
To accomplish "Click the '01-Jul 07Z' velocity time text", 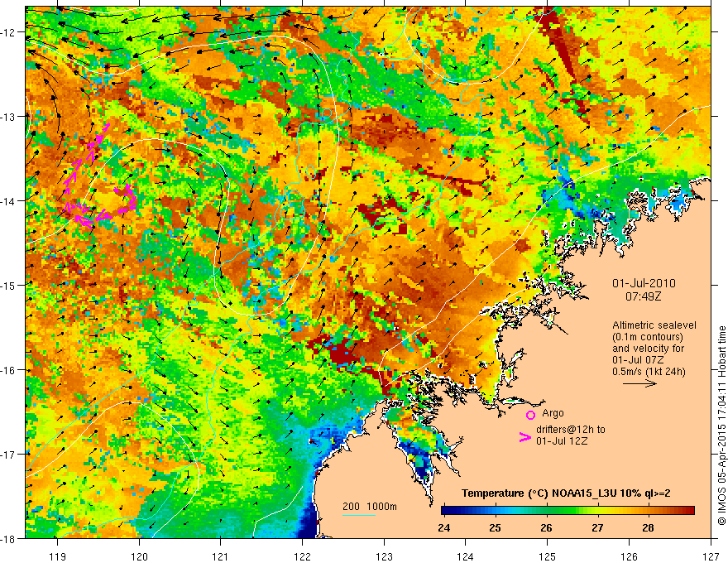I will (638, 360).
